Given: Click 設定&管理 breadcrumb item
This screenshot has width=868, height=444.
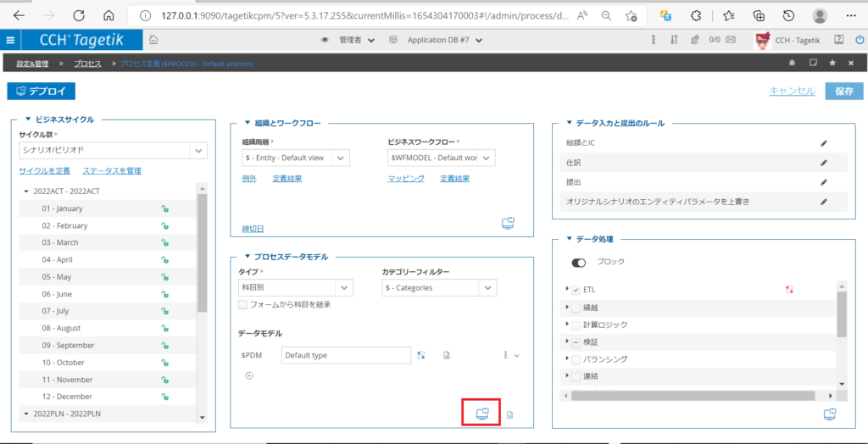Looking at the screenshot, I should click(x=33, y=64).
